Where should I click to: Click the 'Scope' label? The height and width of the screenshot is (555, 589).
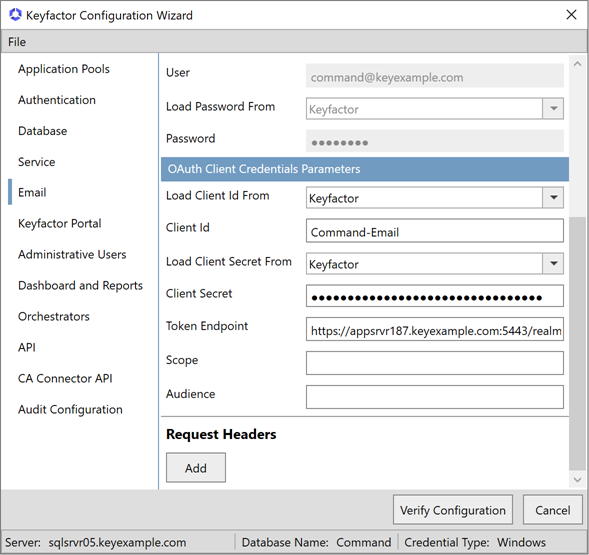point(182,360)
